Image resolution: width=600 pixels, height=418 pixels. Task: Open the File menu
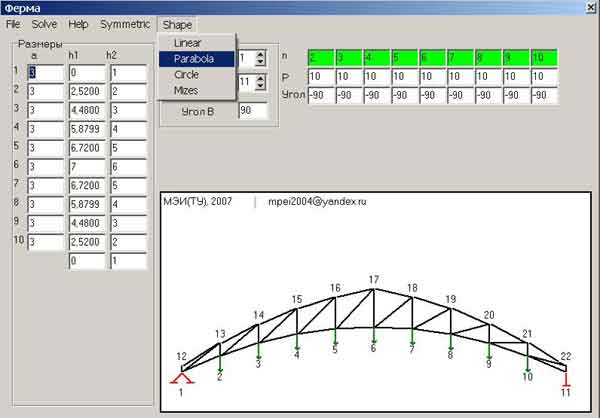click(13, 24)
